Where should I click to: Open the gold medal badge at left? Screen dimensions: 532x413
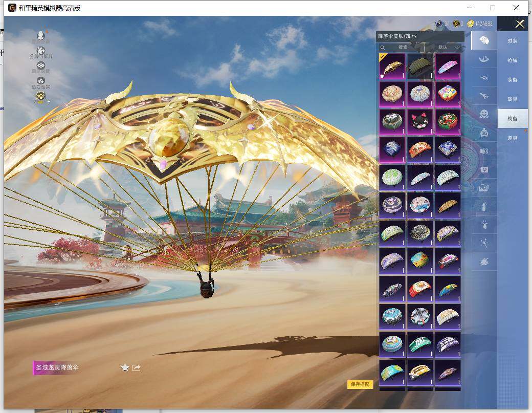coord(41,96)
